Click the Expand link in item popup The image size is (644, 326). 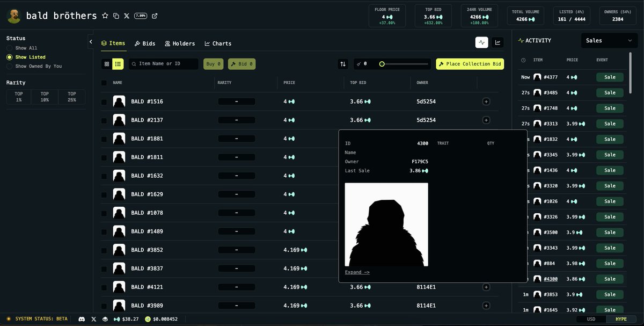[357, 272]
